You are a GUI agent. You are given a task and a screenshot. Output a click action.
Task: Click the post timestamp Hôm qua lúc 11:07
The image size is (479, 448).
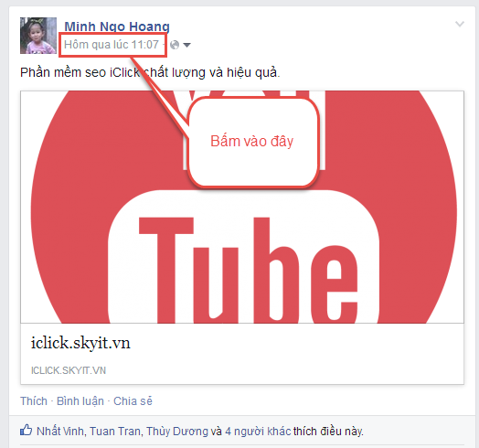pyautogui.click(x=112, y=45)
